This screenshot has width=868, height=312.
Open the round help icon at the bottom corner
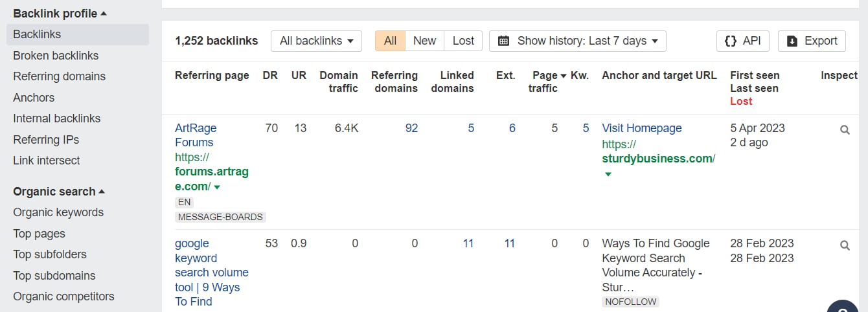coord(843,306)
